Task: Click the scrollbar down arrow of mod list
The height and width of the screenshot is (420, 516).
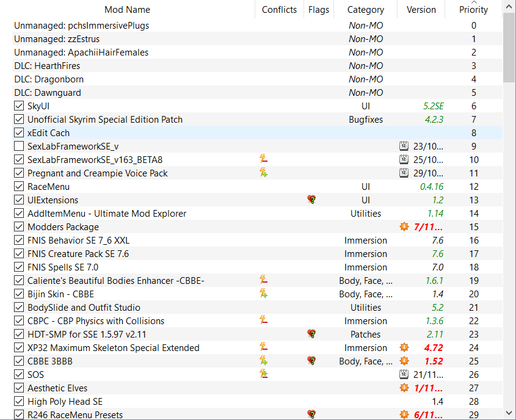Action: [x=509, y=413]
